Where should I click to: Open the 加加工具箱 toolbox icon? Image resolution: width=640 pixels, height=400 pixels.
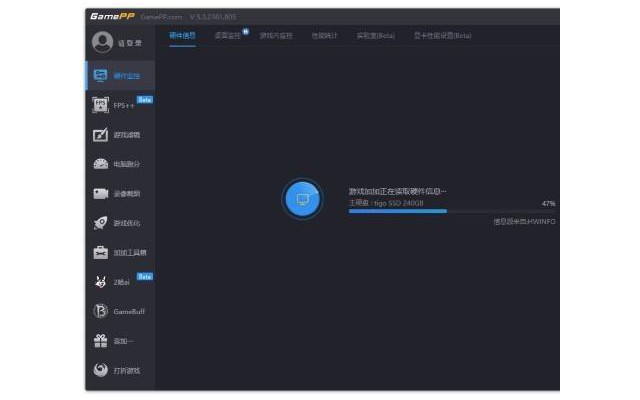pos(100,253)
